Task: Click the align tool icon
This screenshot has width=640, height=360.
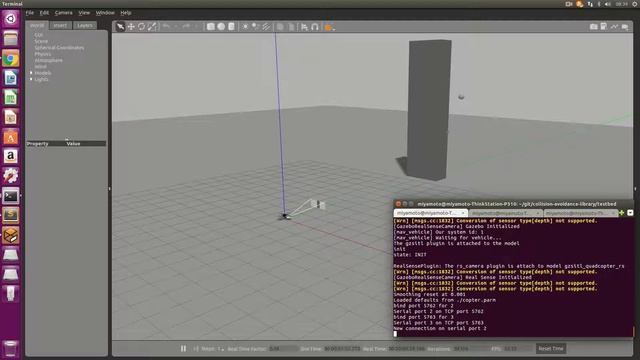Action: click(x=304, y=27)
